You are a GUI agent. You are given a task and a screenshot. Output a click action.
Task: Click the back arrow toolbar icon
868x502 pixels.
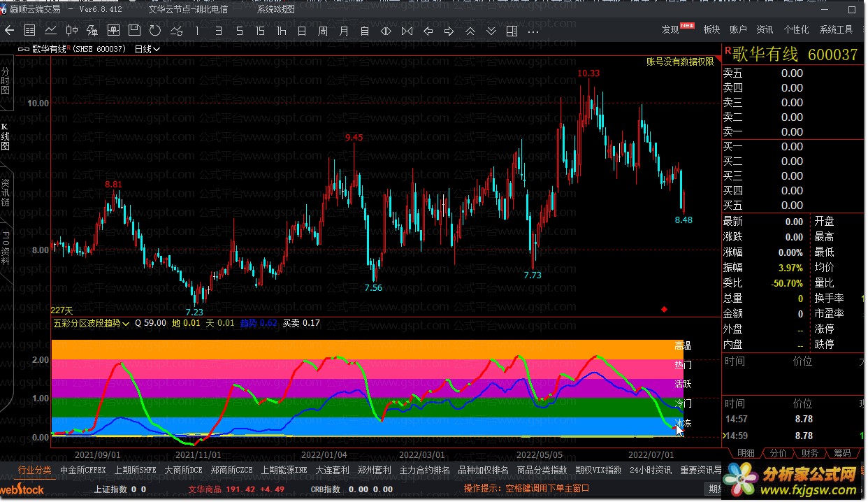(x=9, y=31)
